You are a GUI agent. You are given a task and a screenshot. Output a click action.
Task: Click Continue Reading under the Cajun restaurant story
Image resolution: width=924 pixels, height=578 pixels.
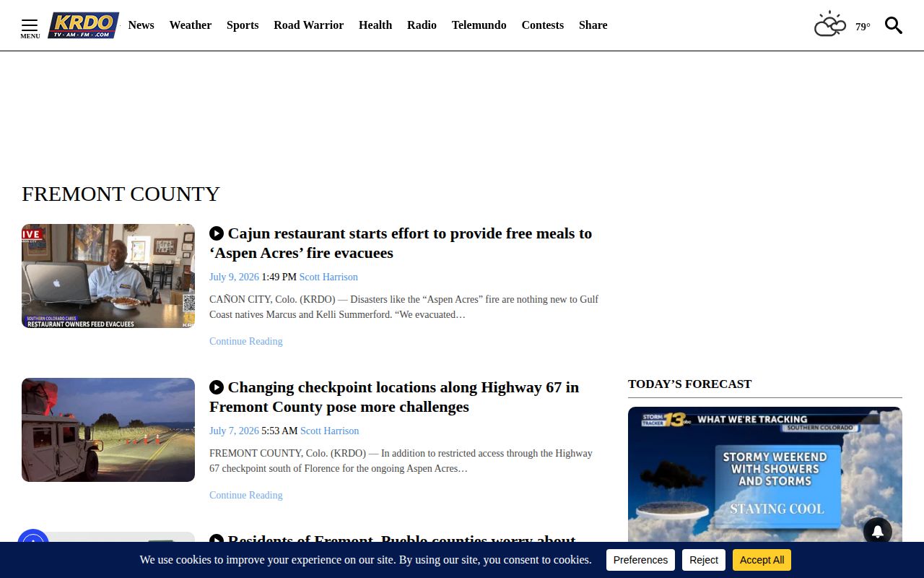246,341
